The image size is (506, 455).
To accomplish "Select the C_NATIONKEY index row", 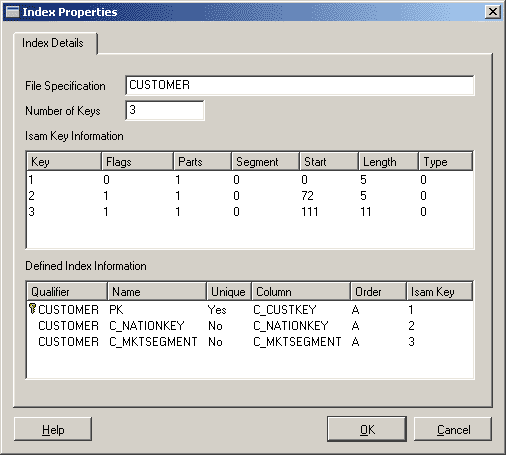I will tap(250, 326).
